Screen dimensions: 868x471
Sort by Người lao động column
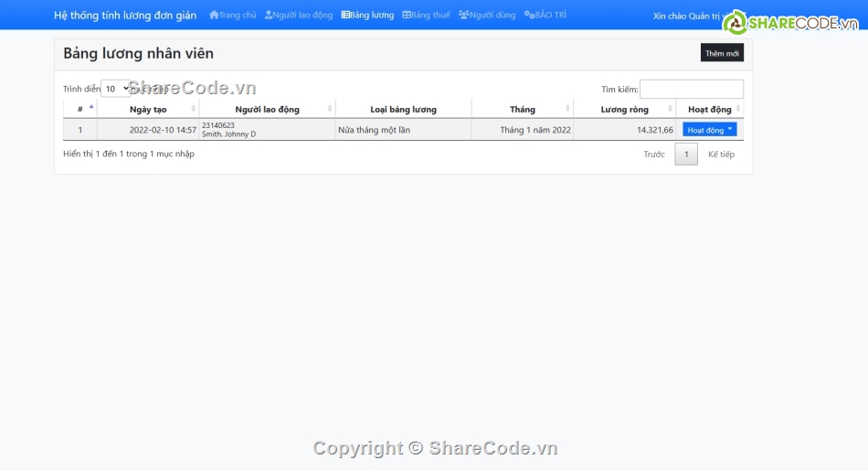pyautogui.click(x=267, y=109)
